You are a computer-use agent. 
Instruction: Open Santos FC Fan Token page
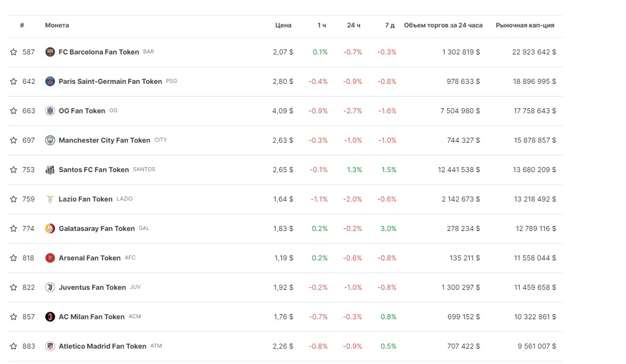[x=94, y=170]
